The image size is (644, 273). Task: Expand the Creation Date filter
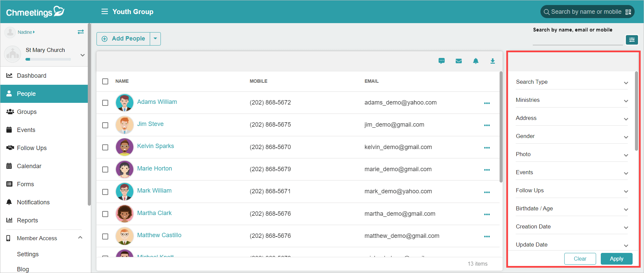(572, 227)
